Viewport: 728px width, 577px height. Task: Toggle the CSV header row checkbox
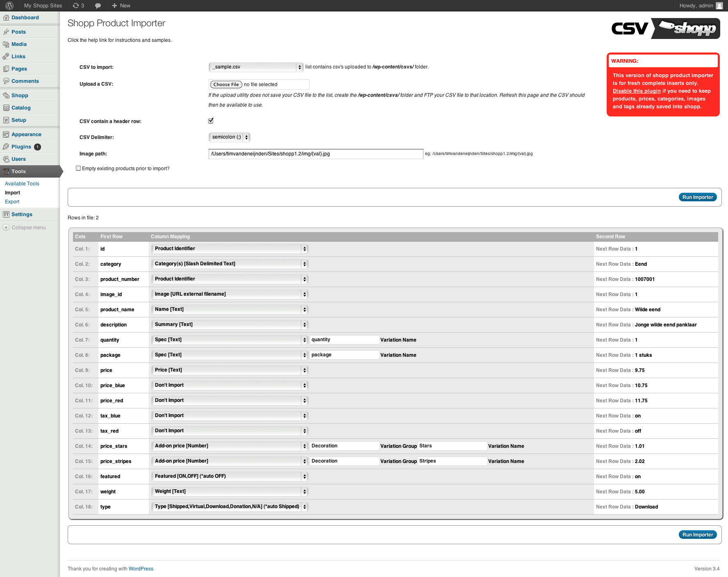coord(211,121)
